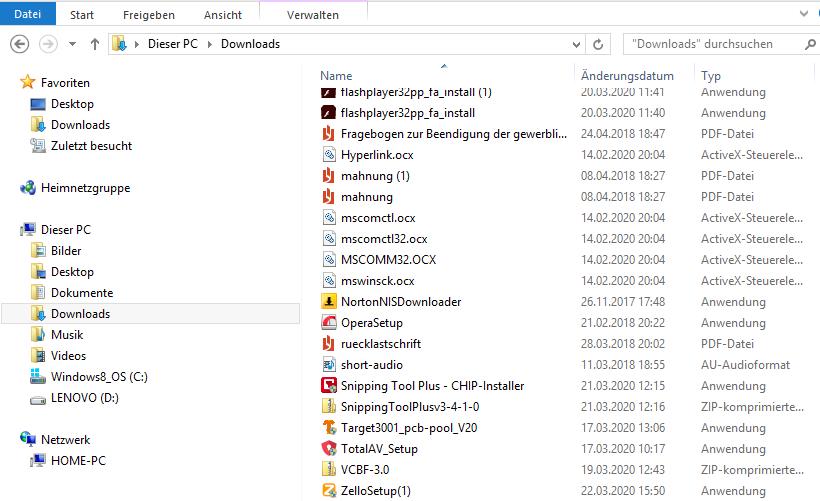Sort by the Name column header
This screenshot has width=820, height=501.
point(336,76)
